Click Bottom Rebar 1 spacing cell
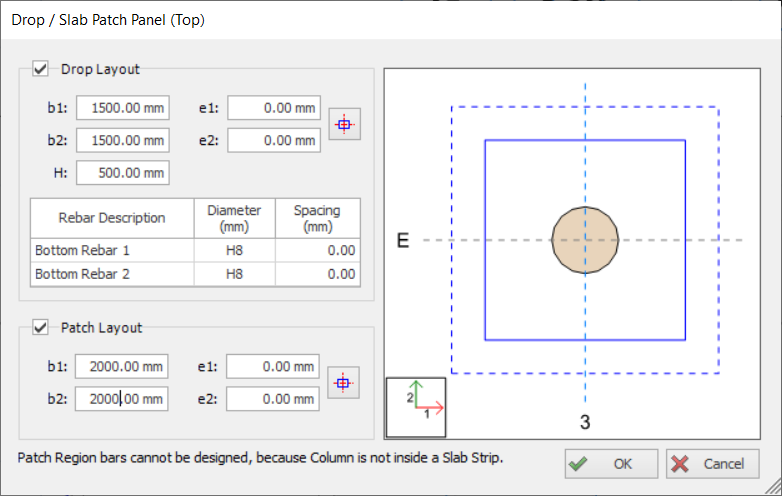Viewport: 782px width, 496px height. tap(318, 250)
